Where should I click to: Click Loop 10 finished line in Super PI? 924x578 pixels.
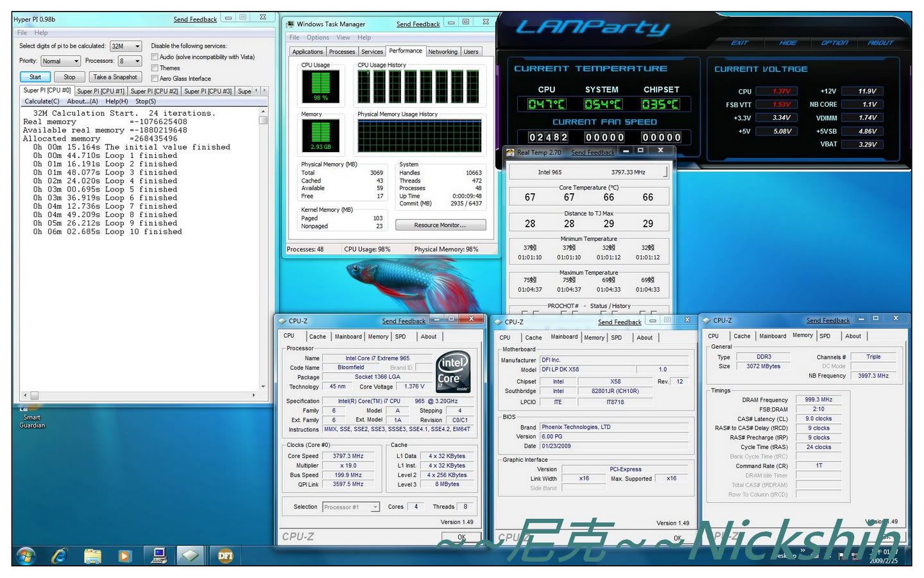click(x=107, y=232)
